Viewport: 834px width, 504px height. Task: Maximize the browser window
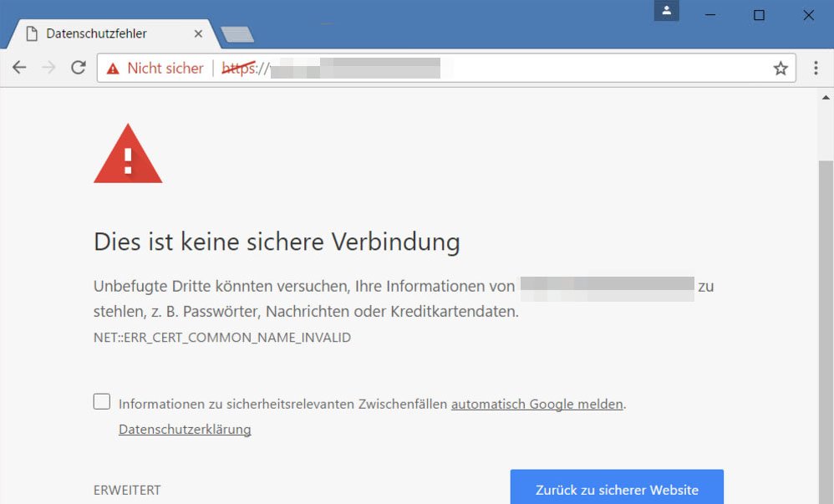[x=759, y=15]
